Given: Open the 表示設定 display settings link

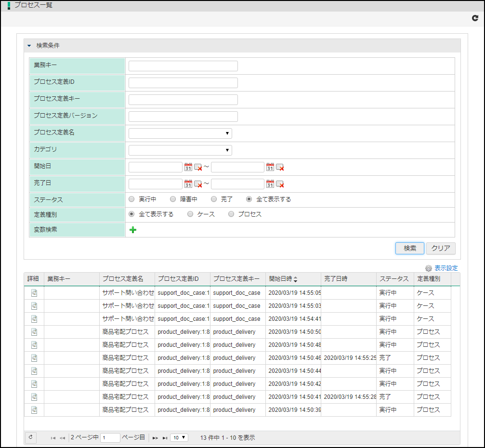Looking at the screenshot, I should coord(446,268).
